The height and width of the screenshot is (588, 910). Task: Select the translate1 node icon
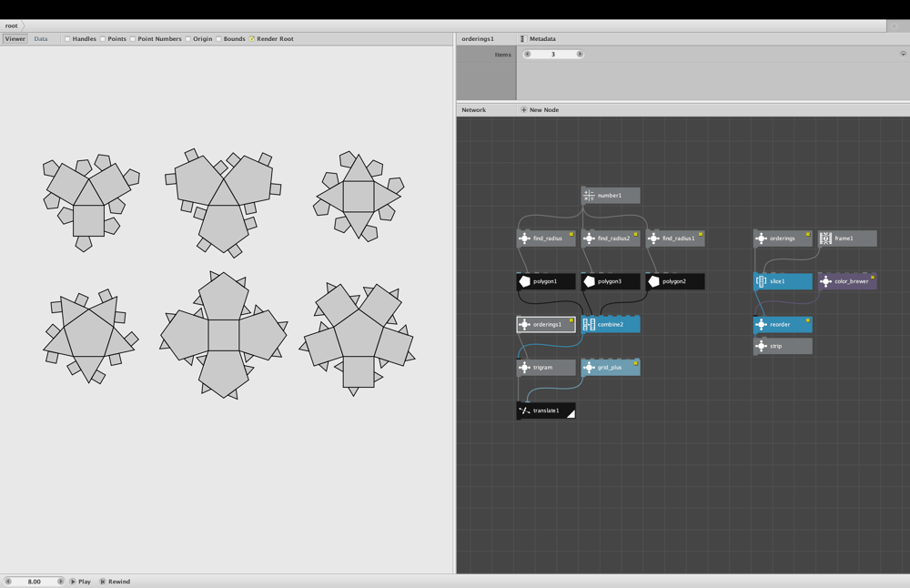tap(524, 411)
